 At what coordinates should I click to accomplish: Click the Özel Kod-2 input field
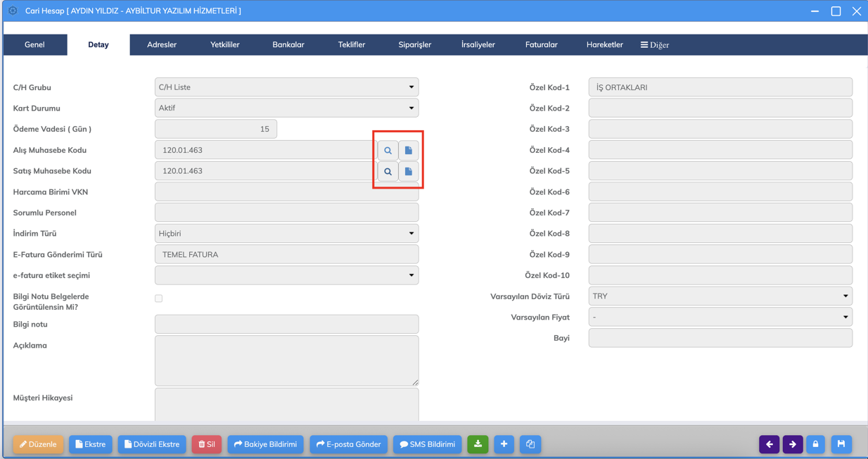coord(720,108)
